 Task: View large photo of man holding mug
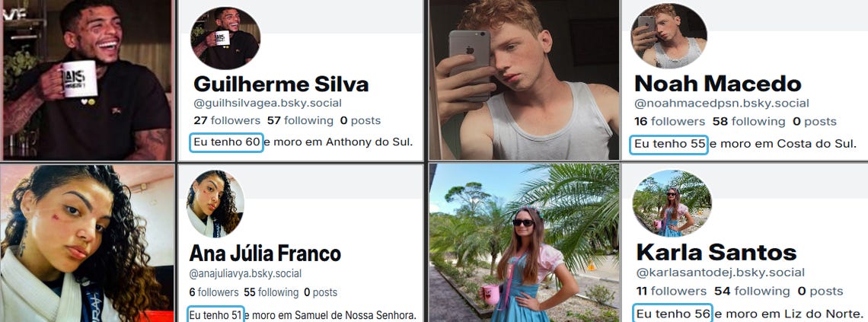pos(87,80)
